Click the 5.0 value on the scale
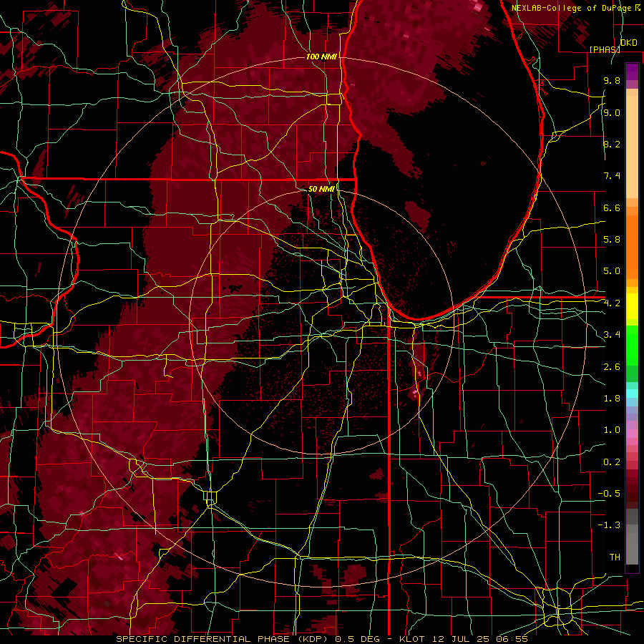Viewport: 644px width, 644px height. [x=612, y=271]
